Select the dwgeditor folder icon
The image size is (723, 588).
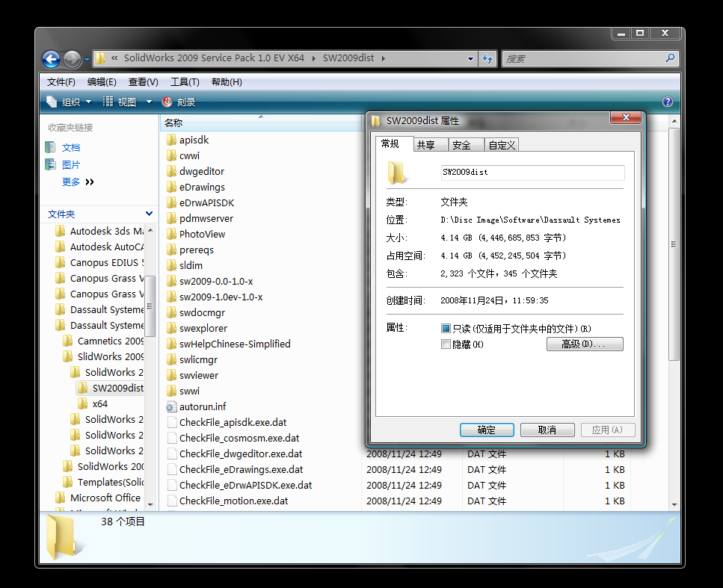(x=171, y=171)
